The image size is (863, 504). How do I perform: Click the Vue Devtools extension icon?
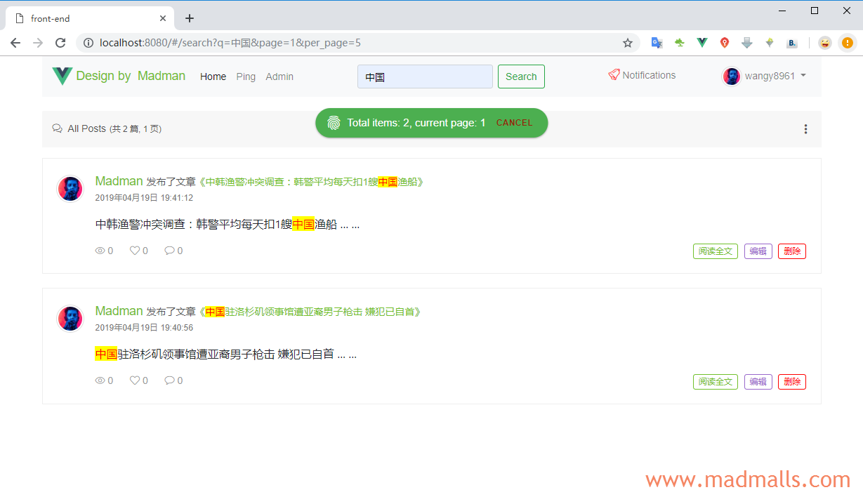(x=701, y=43)
